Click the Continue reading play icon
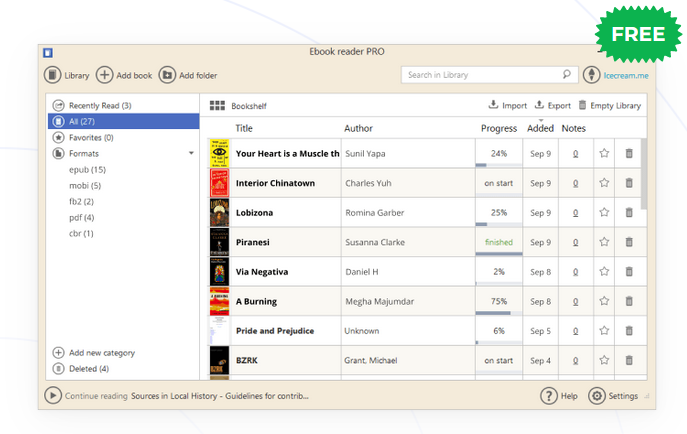Image resolution: width=687 pixels, height=434 pixels. click(53, 395)
